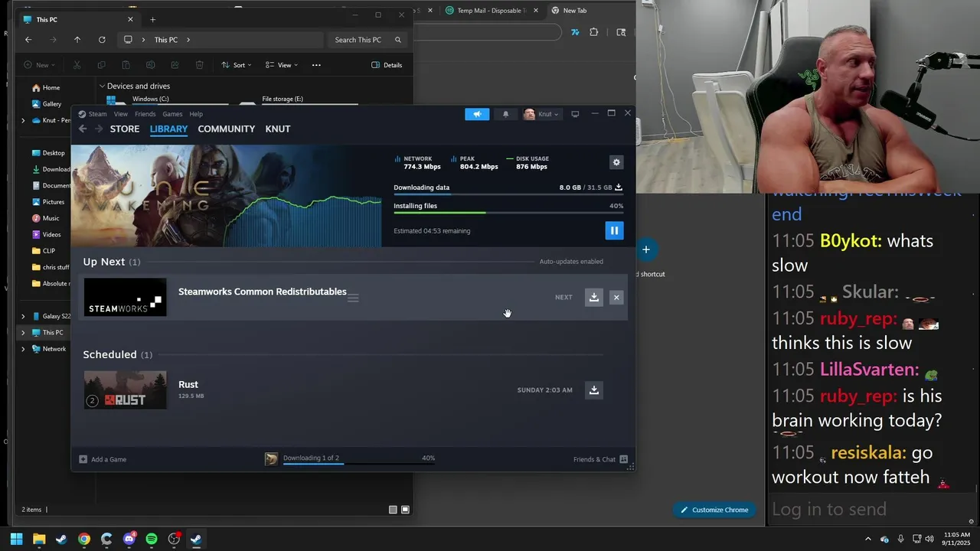Open a new File Explorer tab
The width and height of the screenshot is (980, 551).
tap(152, 19)
